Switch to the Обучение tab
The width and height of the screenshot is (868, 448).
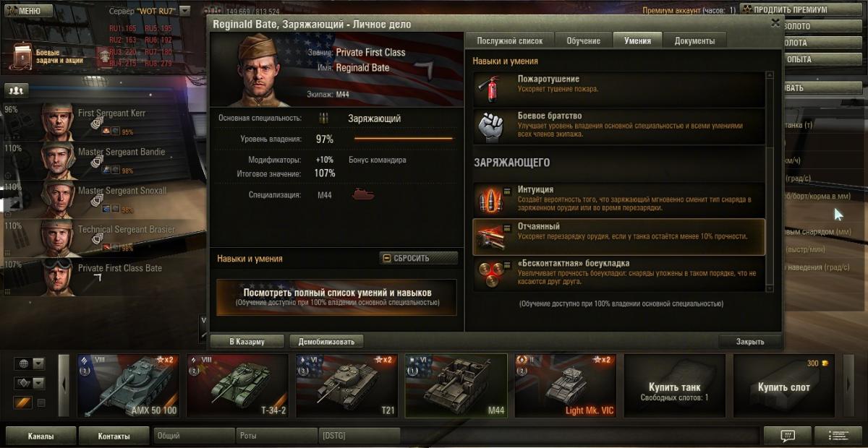pos(584,40)
